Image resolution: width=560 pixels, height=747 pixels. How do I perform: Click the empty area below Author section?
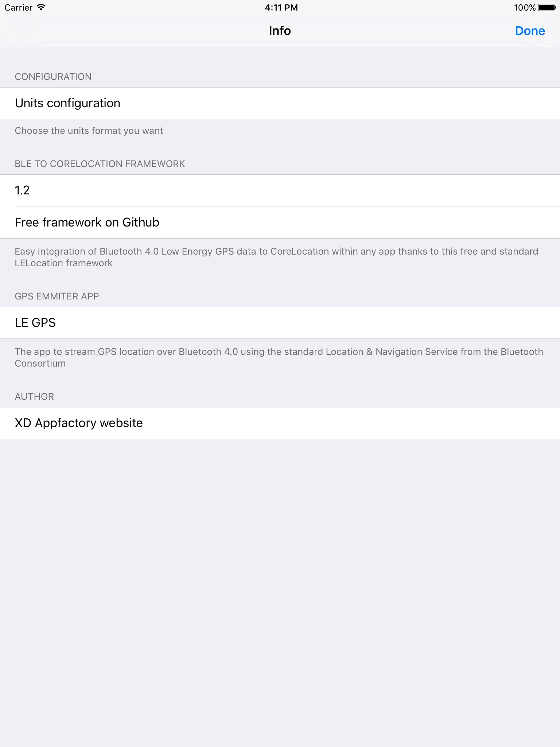tap(280, 593)
